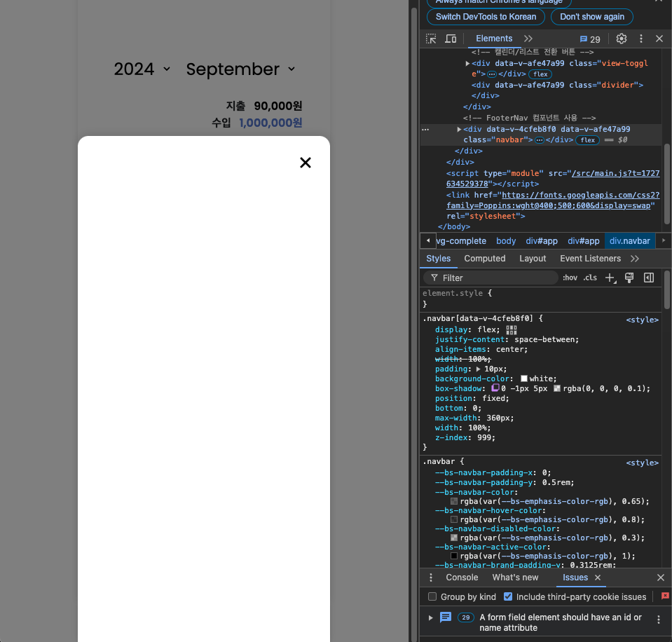Open style source link for .navbar[data-v-4cfeb8f0]
The width and height of the screenshot is (672, 642).
pyautogui.click(x=642, y=320)
